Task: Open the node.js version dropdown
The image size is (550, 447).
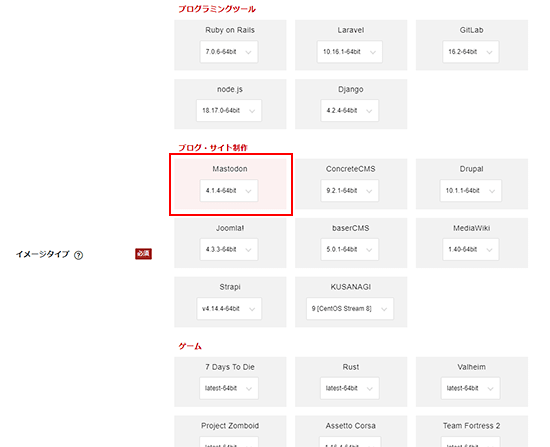Action: [229, 111]
